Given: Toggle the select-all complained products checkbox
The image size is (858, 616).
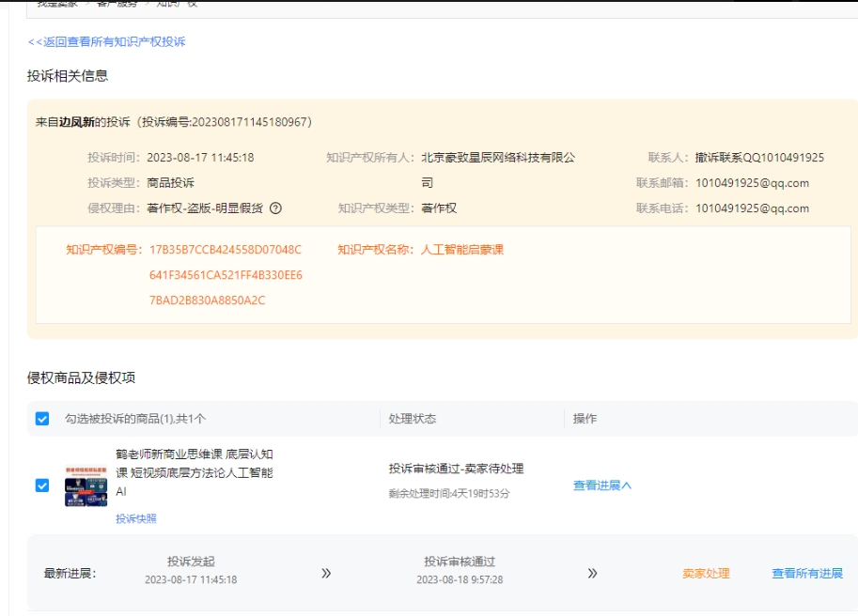Looking at the screenshot, I should coord(42,419).
